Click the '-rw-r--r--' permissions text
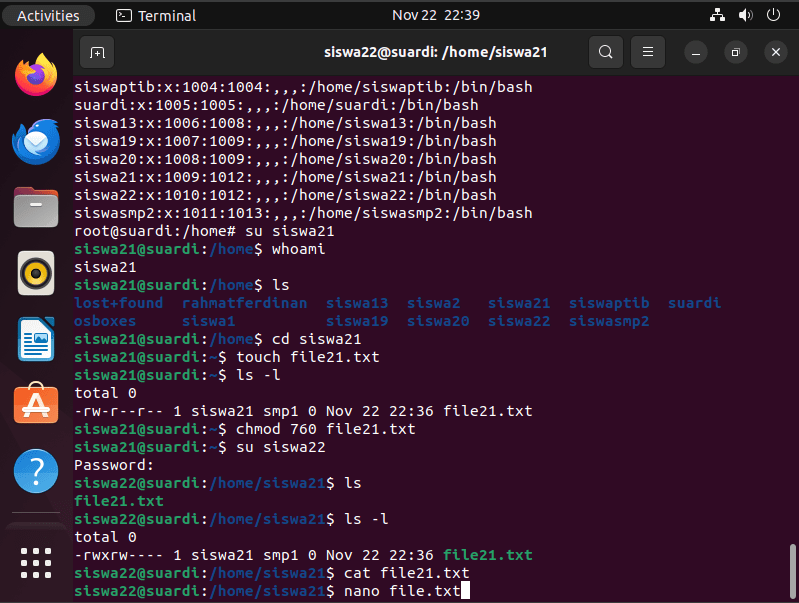Screen dimensions: 799x603 click(x=118, y=411)
